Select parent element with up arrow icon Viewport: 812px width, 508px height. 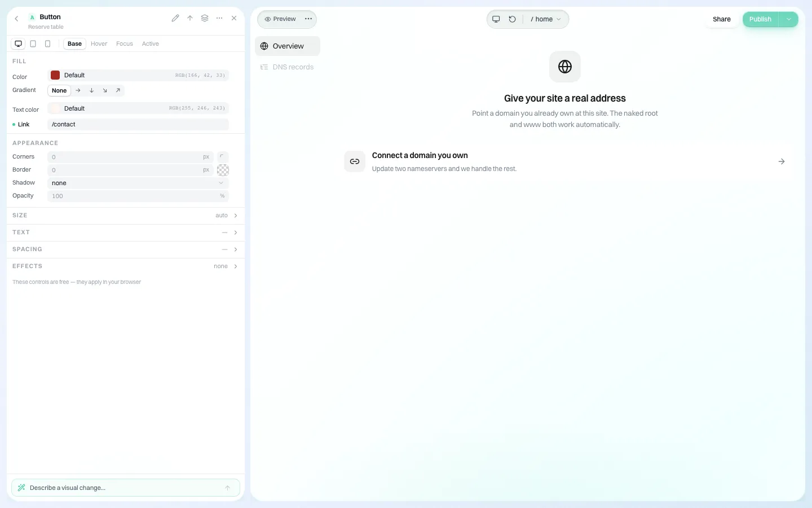point(190,18)
